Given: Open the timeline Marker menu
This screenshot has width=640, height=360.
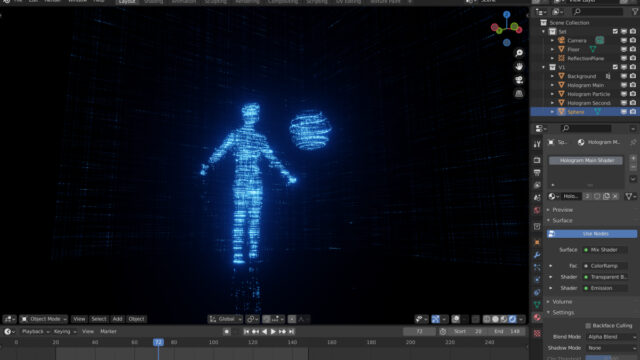Looking at the screenshot, I should 109,331.
